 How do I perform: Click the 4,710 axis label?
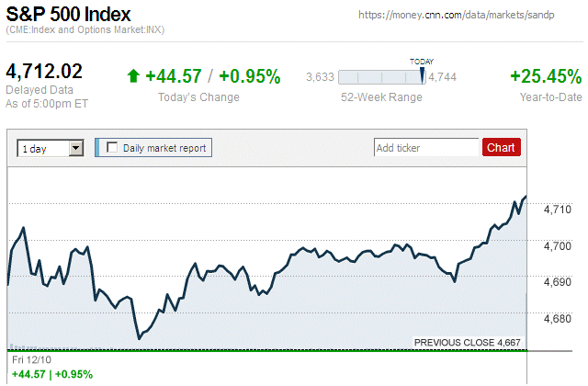(558, 210)
